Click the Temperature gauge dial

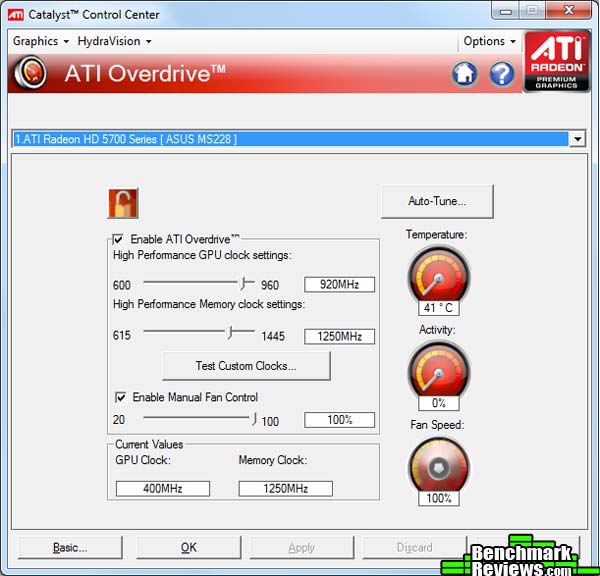(x=439, y=274)
